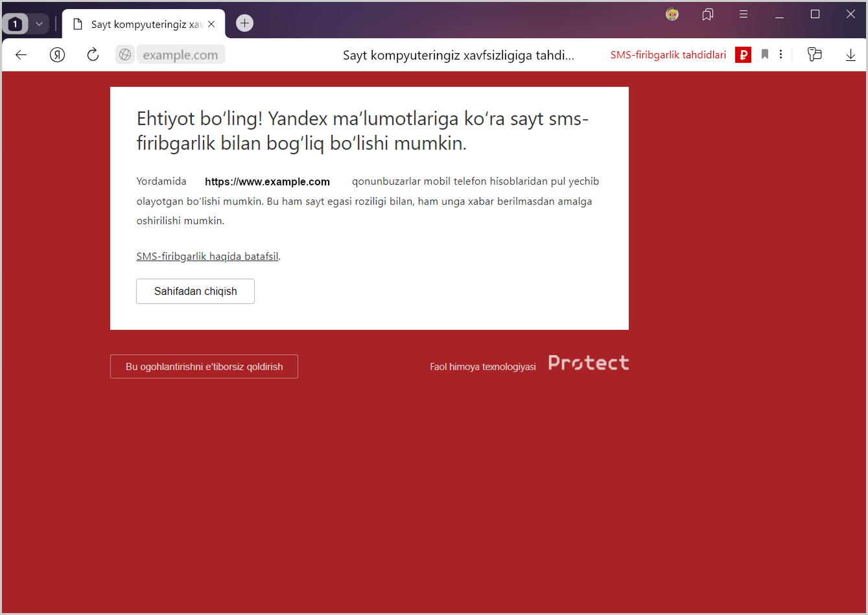Viewport: 868px width, 615px height.
Task: Bookmark this page from the address bar
Action: pos(765,55)
